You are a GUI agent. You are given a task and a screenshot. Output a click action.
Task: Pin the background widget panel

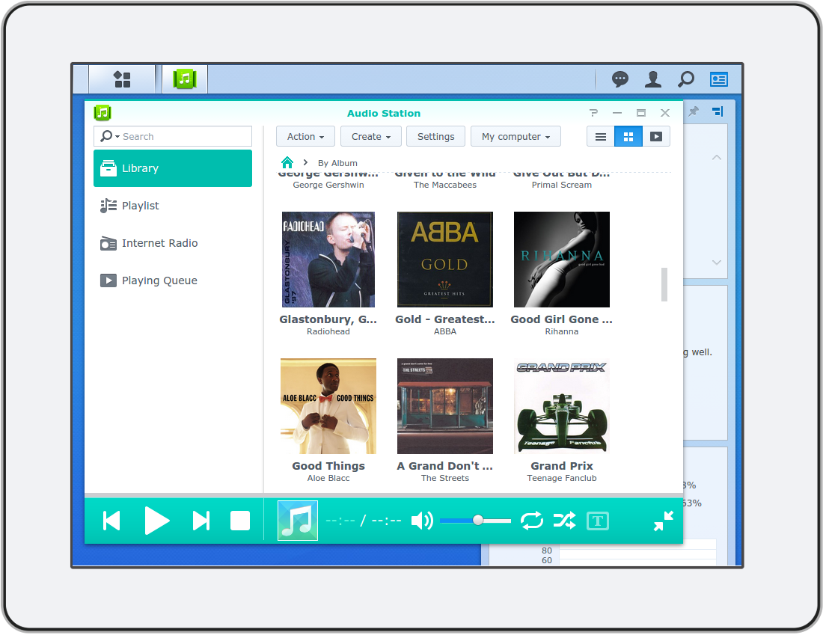(x=694, y=111)
